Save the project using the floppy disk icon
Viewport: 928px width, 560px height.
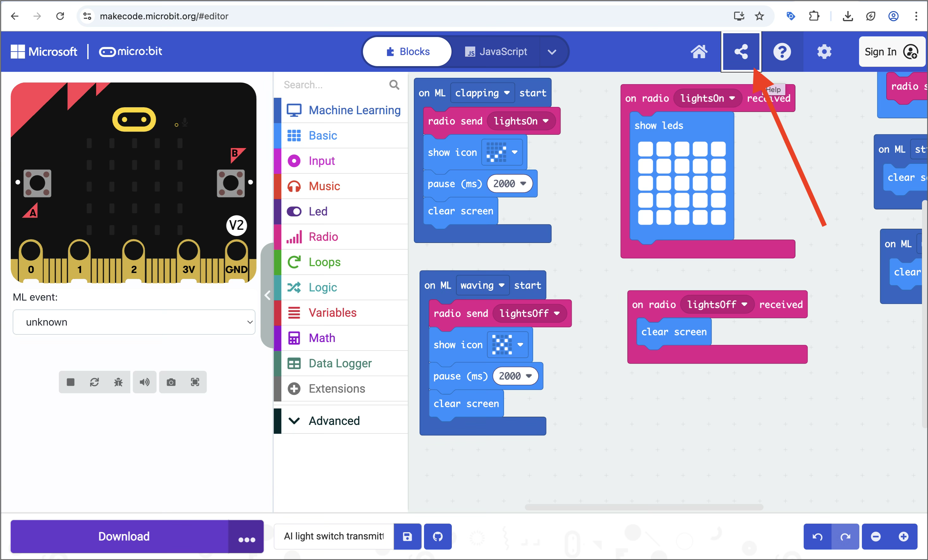407,537
